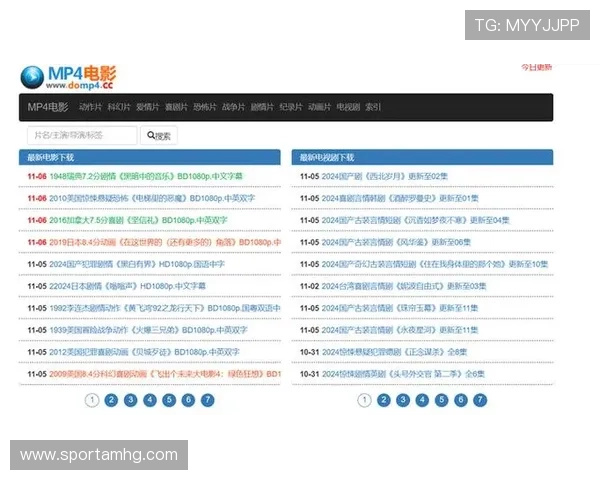Go to page 6 under 最新电影下载 list
Screen dimensions: 600x480
point(188,400)
